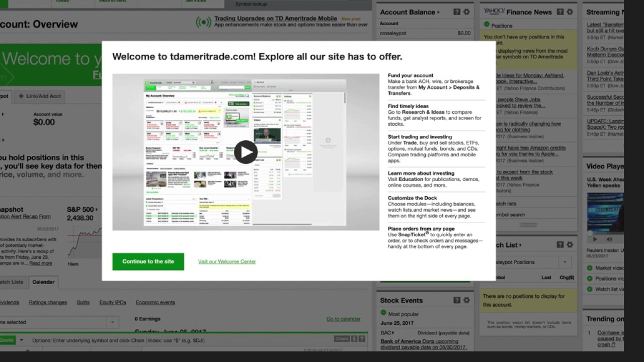Screen dimensions: 644x362
Task: Open Watch List module help icon
Action: point(560,245)
